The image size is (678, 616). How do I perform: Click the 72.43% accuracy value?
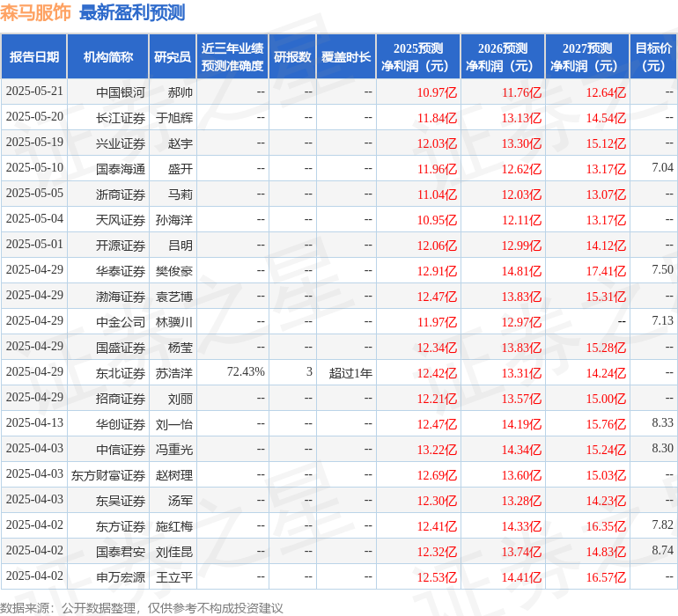[x=246, y=371]
